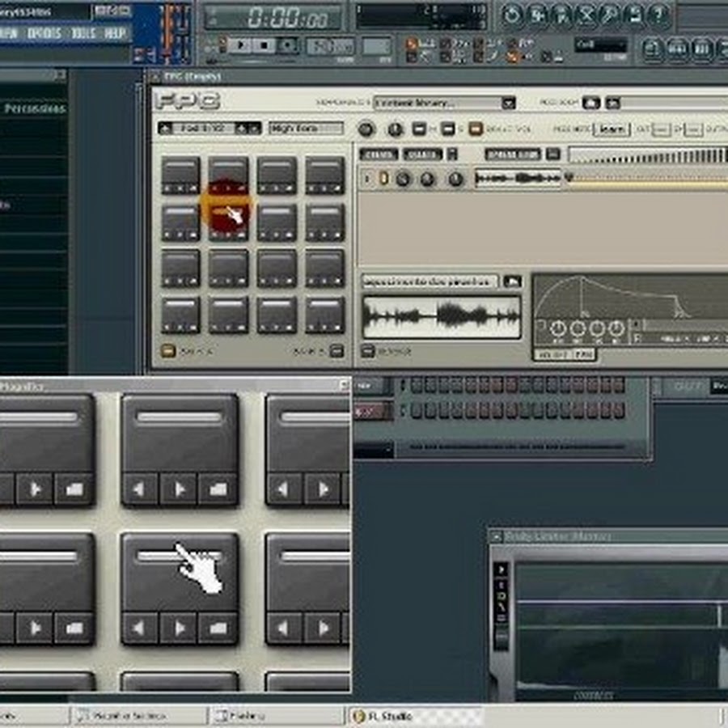728x728 pixels.
Task: Click the first pad in FPC's bottom row
Action: click(180, 315)
